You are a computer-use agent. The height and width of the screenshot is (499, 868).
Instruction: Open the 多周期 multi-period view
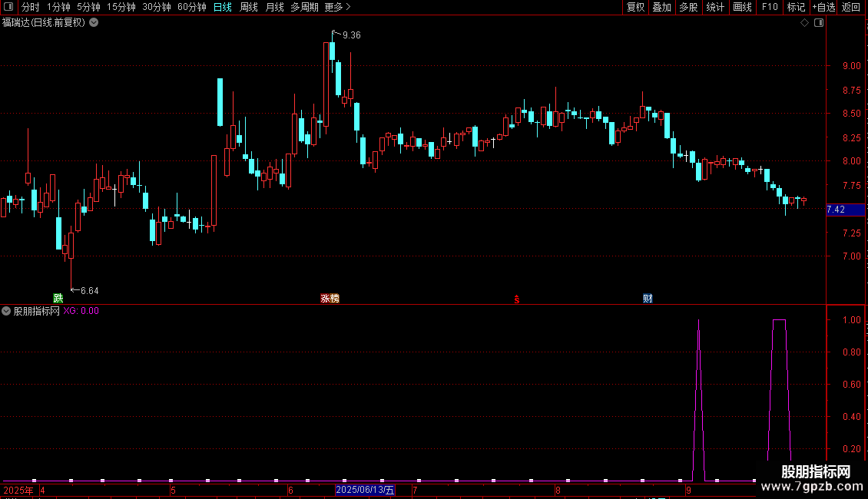tap(304, 7)
